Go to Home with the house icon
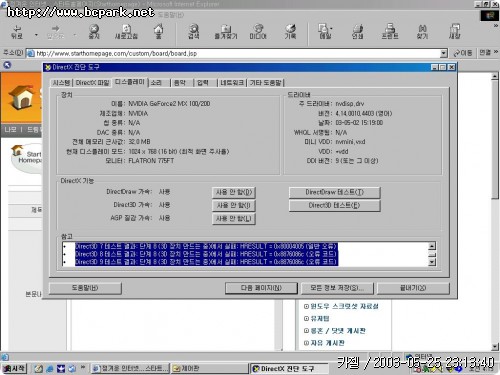The height and width of the screenshot is (375, 500). (159, 32)
